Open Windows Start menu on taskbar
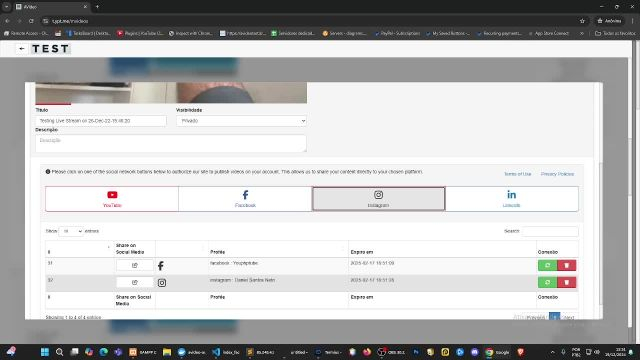Image resolution: width=640 pixels, height=360 pixels. [x=45, y=352]
